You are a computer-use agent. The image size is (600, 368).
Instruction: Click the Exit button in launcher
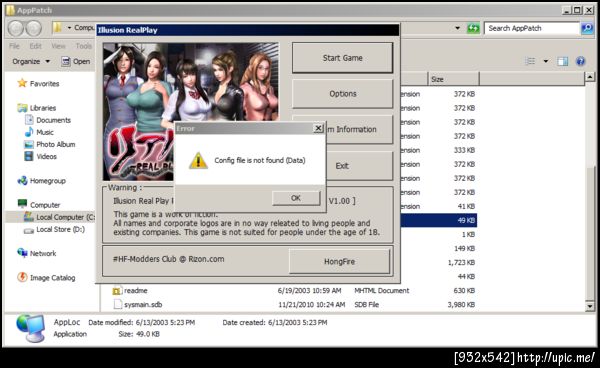point(359,166)
